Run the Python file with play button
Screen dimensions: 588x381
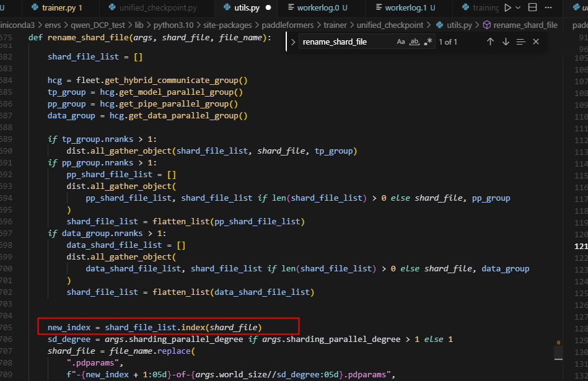pyautogui.click(x=508, y=8)
